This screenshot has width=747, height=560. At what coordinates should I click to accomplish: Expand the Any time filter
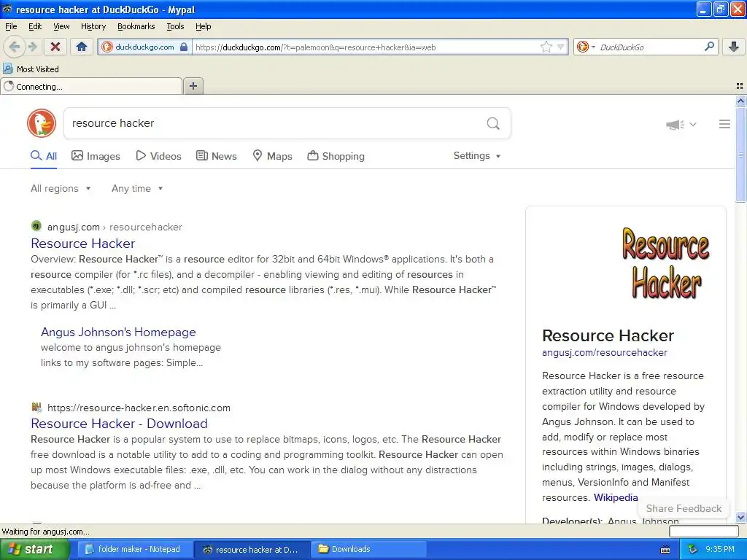click(137, 189)
